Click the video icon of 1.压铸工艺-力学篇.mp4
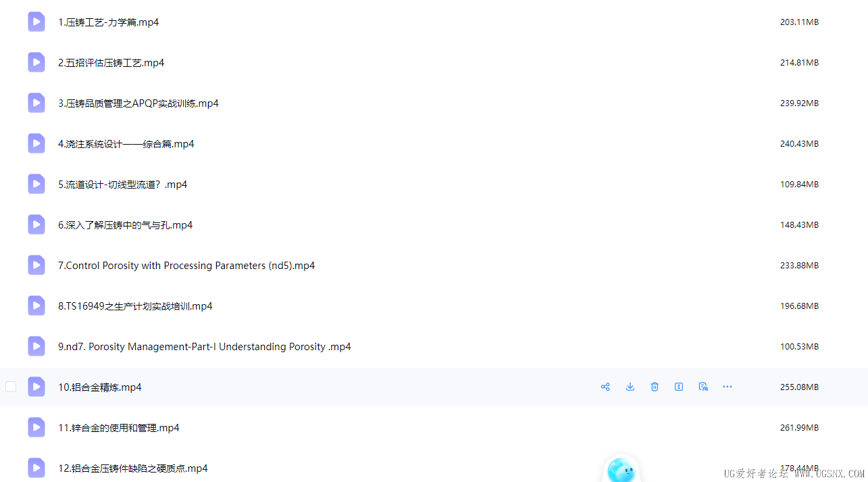868x482 pixels. (x=36, y=22)
